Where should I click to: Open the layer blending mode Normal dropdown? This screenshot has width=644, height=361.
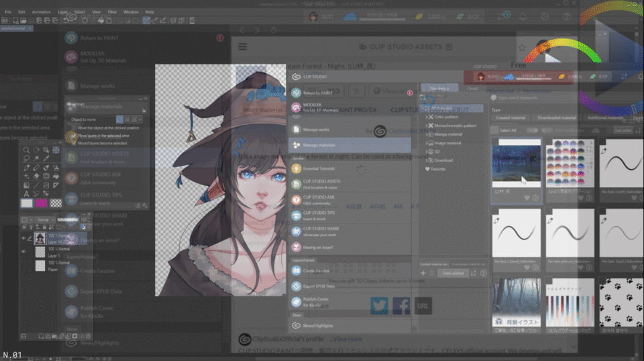click(44, 219)
